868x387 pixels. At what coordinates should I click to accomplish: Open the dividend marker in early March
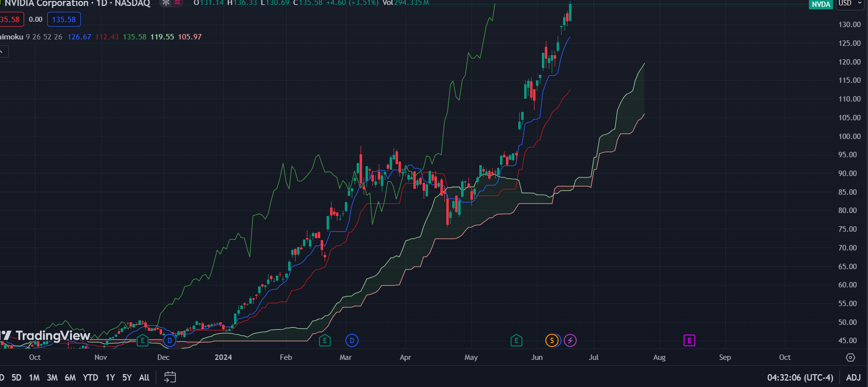coord(352,340)
